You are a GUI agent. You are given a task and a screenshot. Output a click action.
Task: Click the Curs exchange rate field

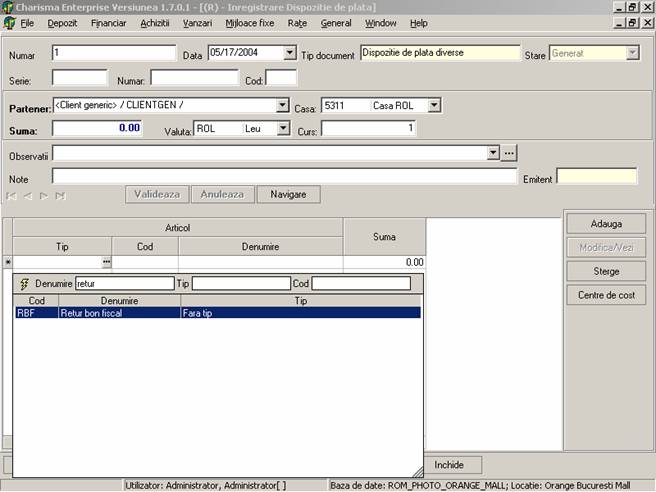point(369,128)
